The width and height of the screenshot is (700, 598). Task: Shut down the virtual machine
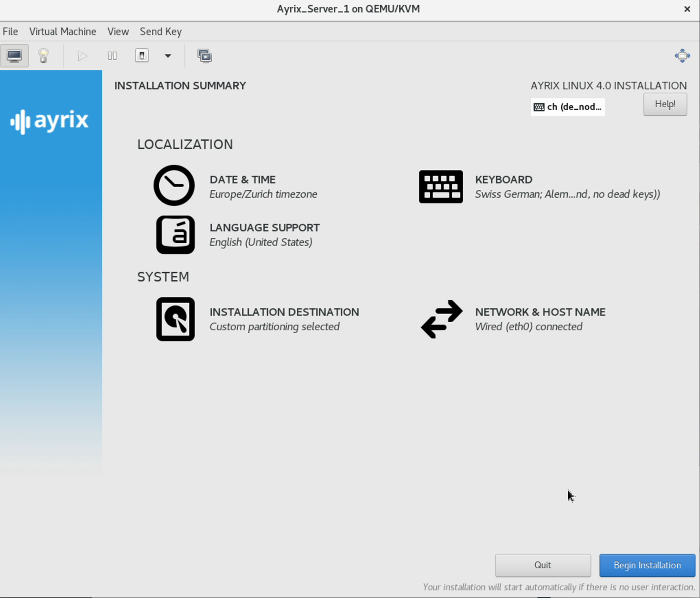pos(142,56)
